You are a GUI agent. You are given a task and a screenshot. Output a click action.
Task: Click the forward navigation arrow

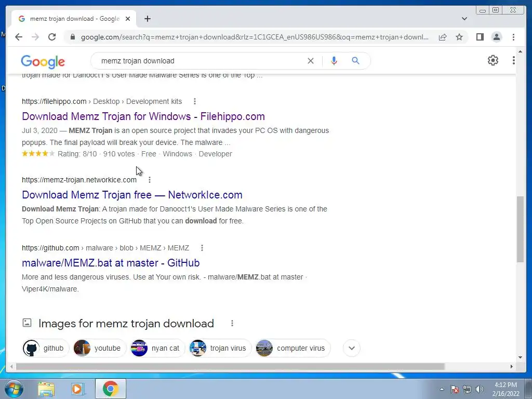[x=35, y=37]
